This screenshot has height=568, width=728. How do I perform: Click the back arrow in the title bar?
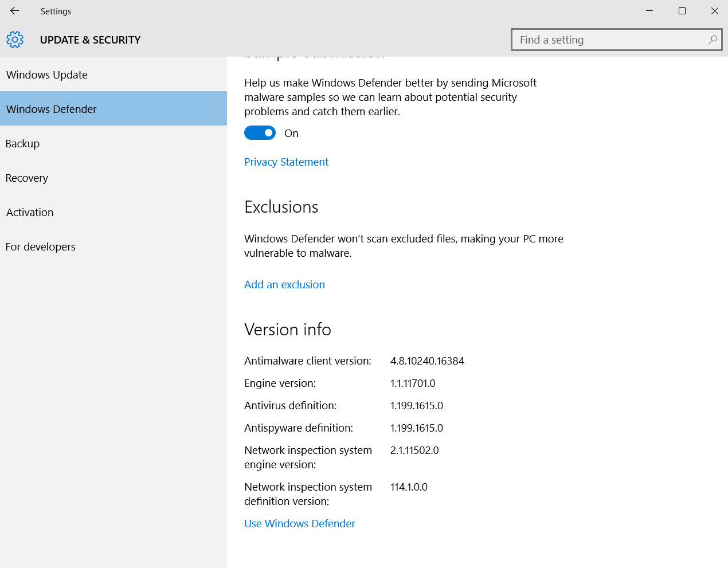[15, 11]
